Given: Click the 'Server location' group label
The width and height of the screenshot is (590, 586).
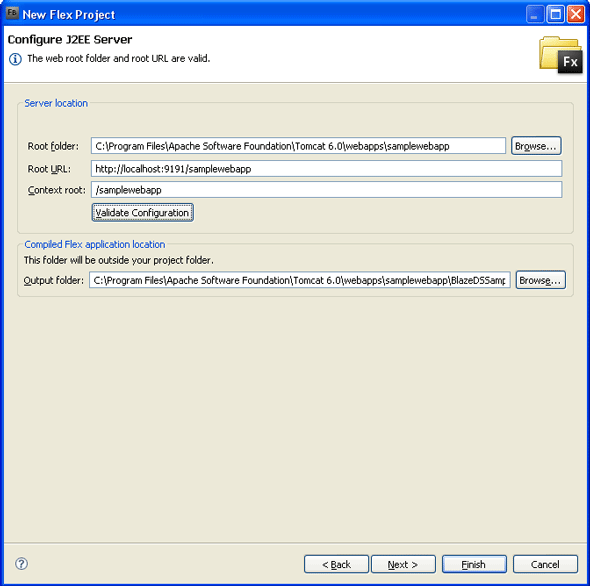Looking at the screenshot, I should [56, 103].
